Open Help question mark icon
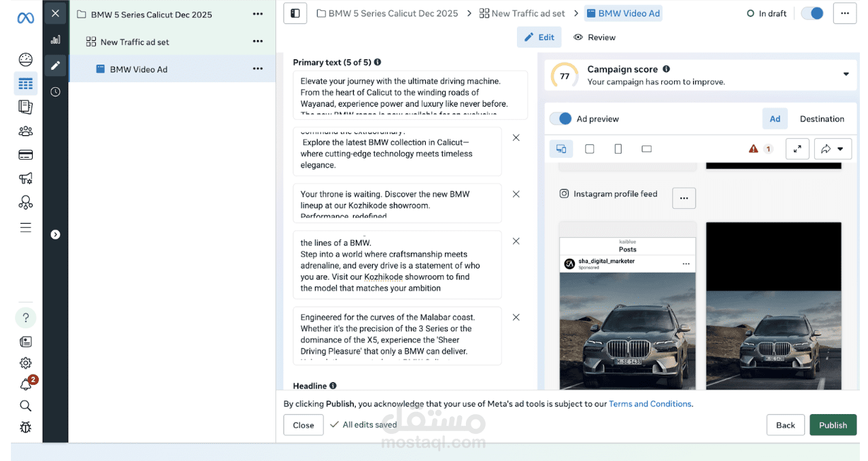This screenshot has height=461, width=868. pyautogui.click(x=25, y=318)
